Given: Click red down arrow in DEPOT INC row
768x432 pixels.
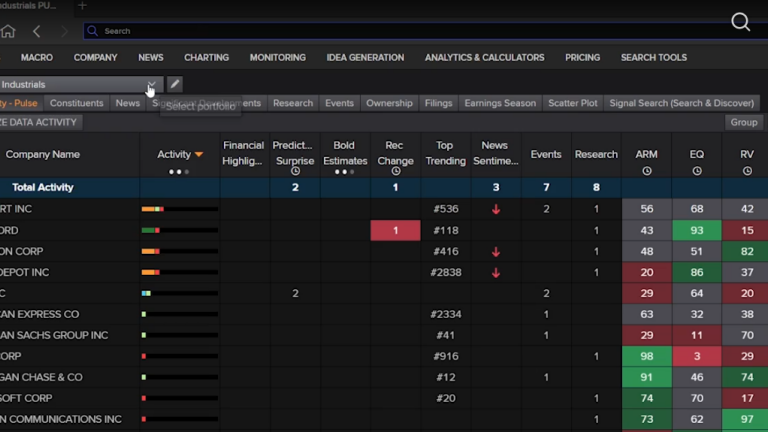Looking at the screenshot, I should (x=496, y=272).
